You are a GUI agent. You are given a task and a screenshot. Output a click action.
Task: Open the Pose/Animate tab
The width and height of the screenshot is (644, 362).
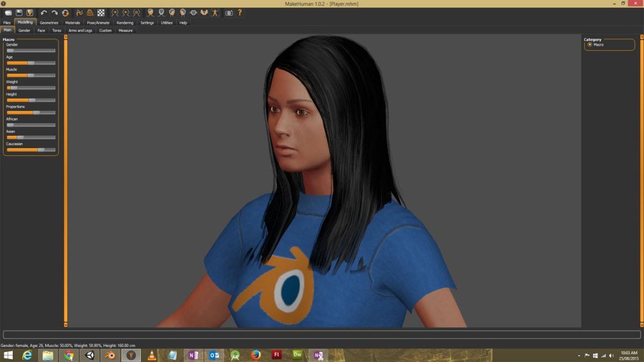[98, 22]
